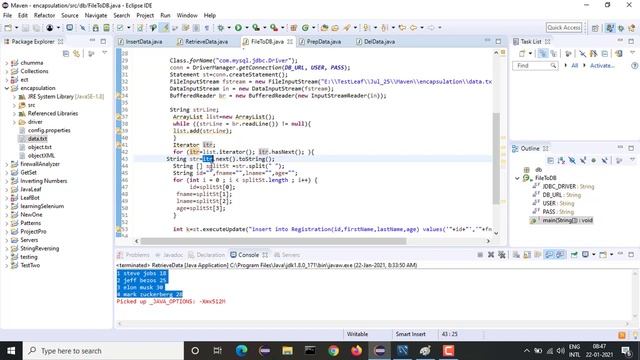This screenshot has width=640, height=360.
Task: Click Pin Console icon in Console toolbar
Action: tap(574, 255)
